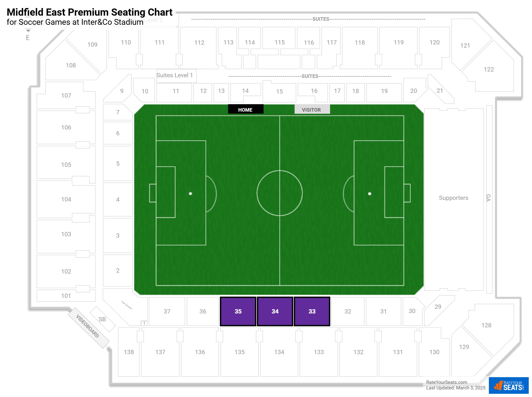Choose corner section 122
The width and height of the screenshot is (532, 397).
(x=488, y=69)
